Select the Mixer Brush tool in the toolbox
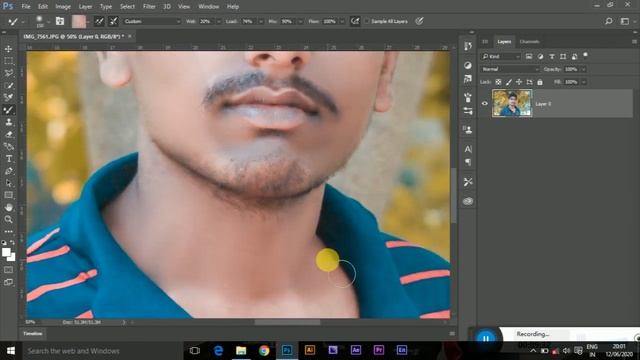Screen dimensions: 640x360 pyautogui.click(x=9, y=110)
